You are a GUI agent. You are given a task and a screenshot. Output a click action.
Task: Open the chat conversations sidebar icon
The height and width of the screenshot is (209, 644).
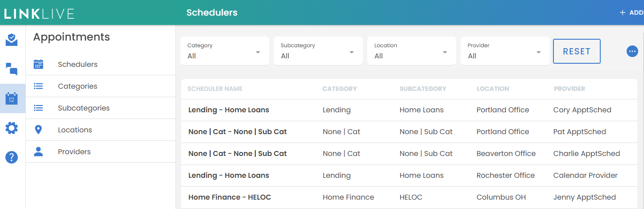(12, 69)
